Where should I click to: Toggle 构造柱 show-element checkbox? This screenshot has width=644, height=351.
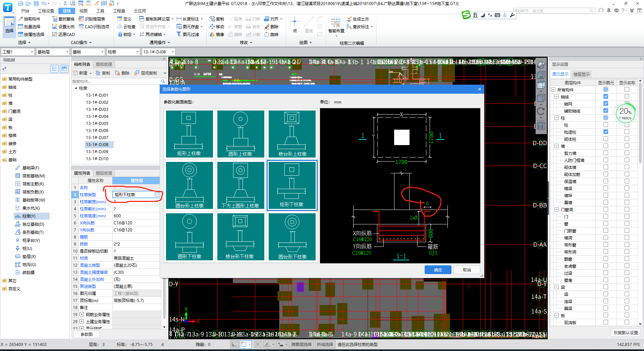606,132
